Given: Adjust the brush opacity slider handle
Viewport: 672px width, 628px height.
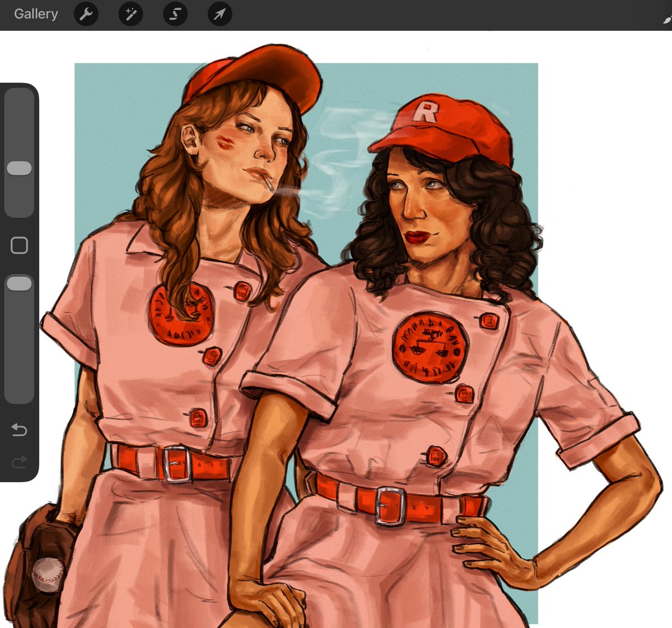Looking at the screenshot, I should click(x=19, y=283).
